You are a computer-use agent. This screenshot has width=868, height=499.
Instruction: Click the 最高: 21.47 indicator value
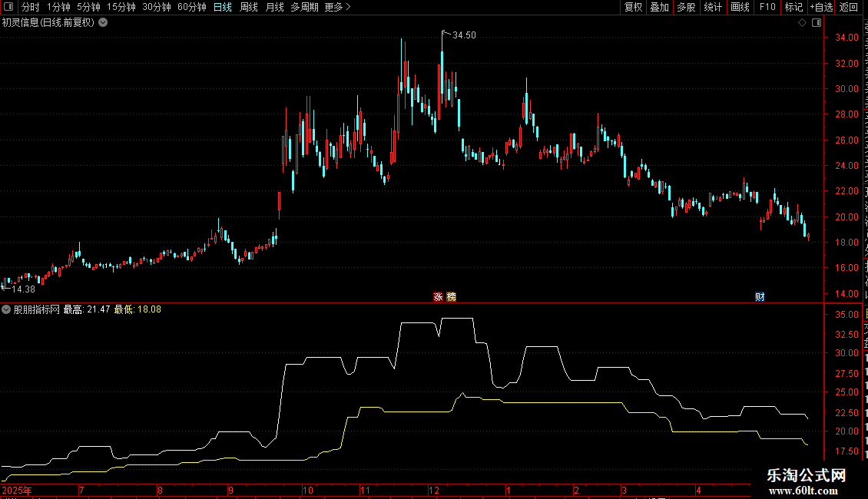[x=87, y=310]
